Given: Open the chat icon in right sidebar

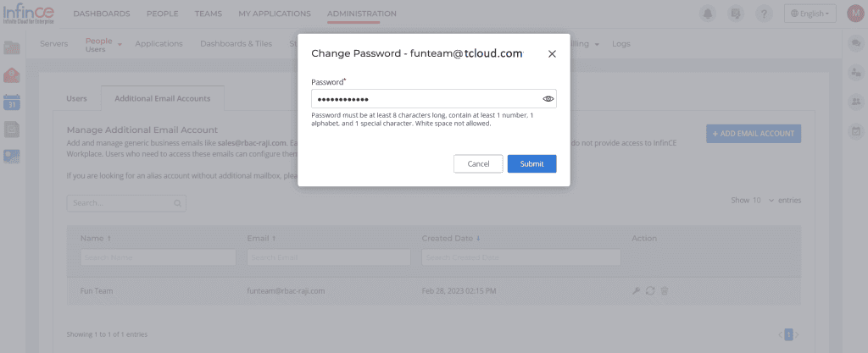Looking at the screenshot, I should (x=856, y=42).
